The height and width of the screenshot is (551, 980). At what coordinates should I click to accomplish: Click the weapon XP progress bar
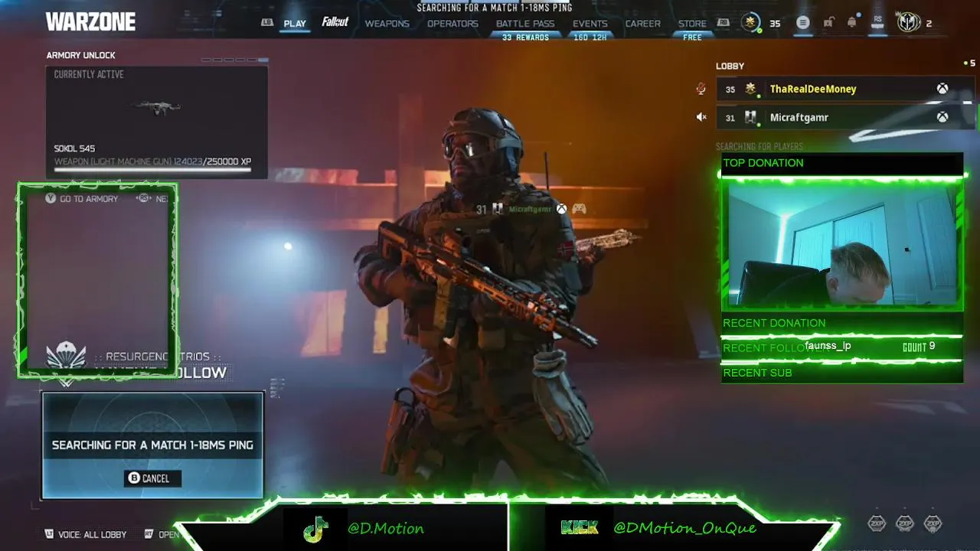(152, 170)
